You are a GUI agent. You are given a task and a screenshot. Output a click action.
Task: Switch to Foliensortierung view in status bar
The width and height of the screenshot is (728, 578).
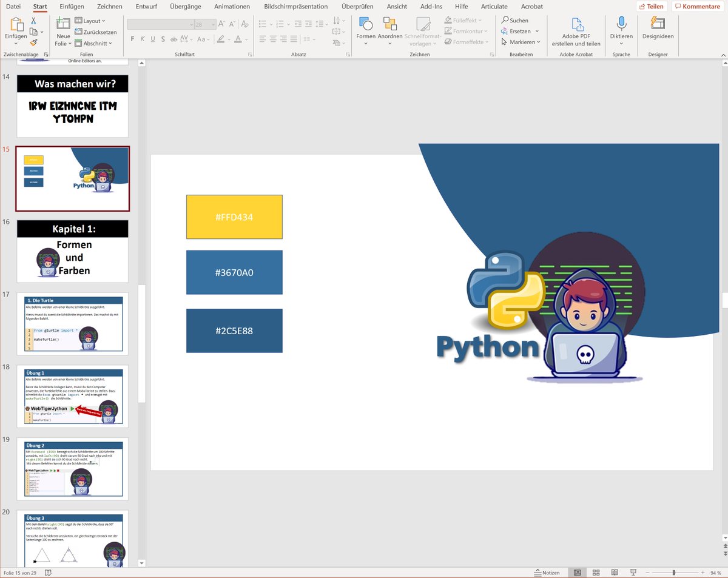click(596, 573)
